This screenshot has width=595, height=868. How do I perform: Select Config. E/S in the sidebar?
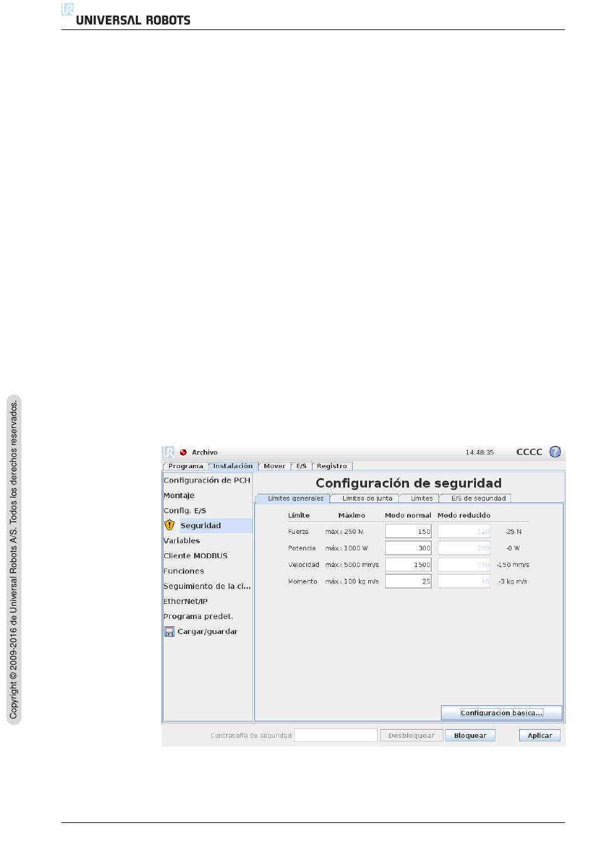point(185,511)
